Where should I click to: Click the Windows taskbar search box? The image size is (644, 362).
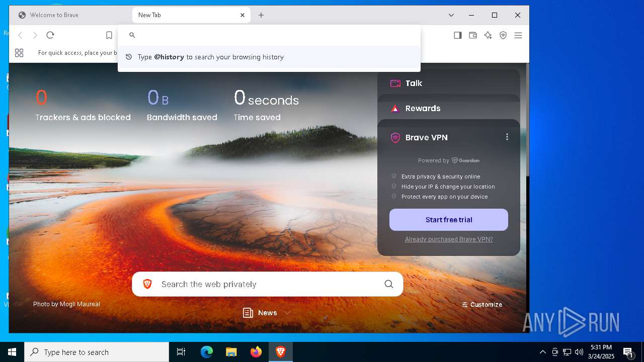[97, 352]
